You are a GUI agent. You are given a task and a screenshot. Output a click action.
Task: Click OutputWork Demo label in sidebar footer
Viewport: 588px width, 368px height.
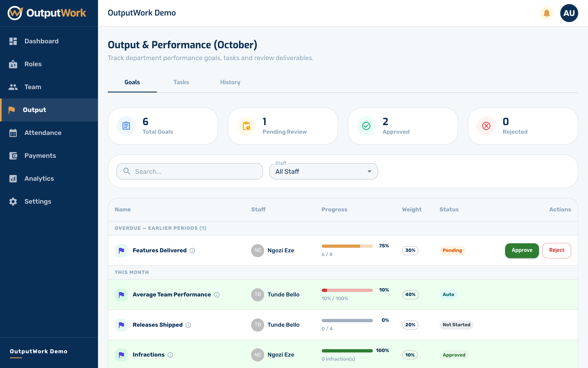(38, 351)
